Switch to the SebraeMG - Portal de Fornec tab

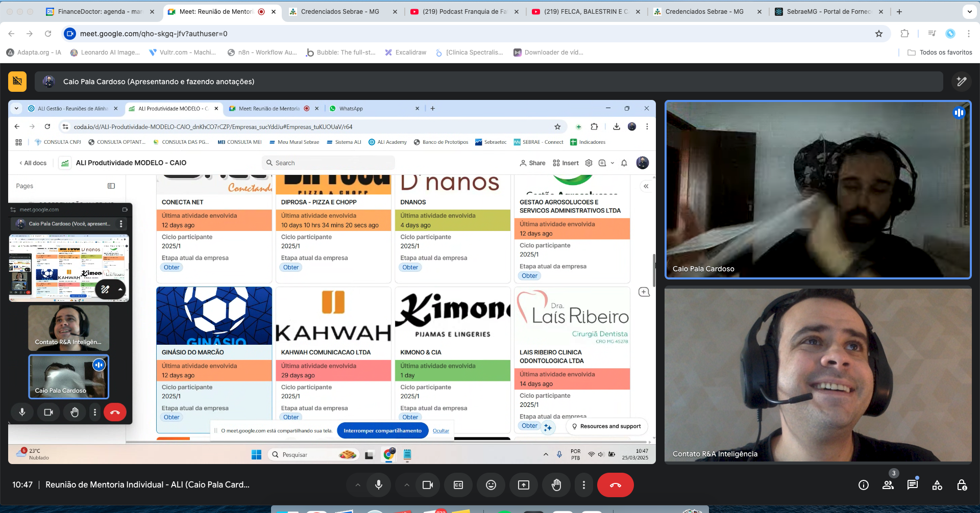point(829,12)
